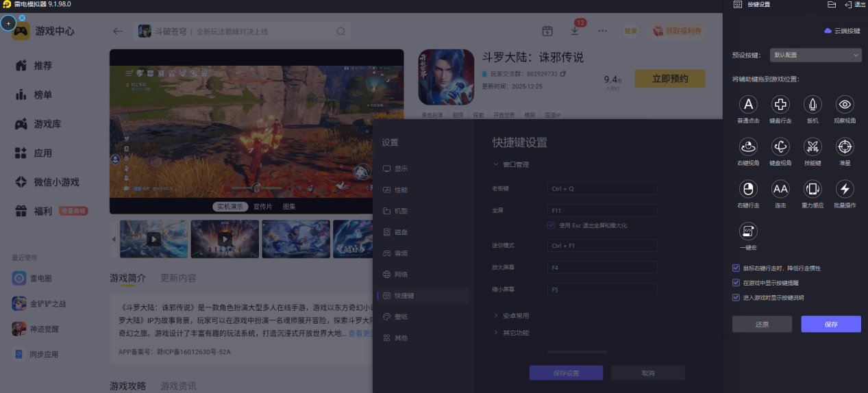The width and height of the screenshot is (868, 393).
Task: Expand the 安卓常用 section
Action: 511,316
